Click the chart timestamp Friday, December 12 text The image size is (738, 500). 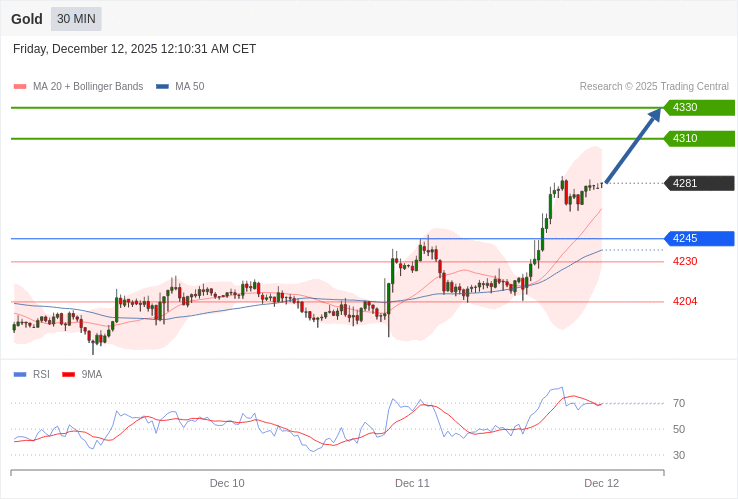pyautogui.click(x=135, y=49)
